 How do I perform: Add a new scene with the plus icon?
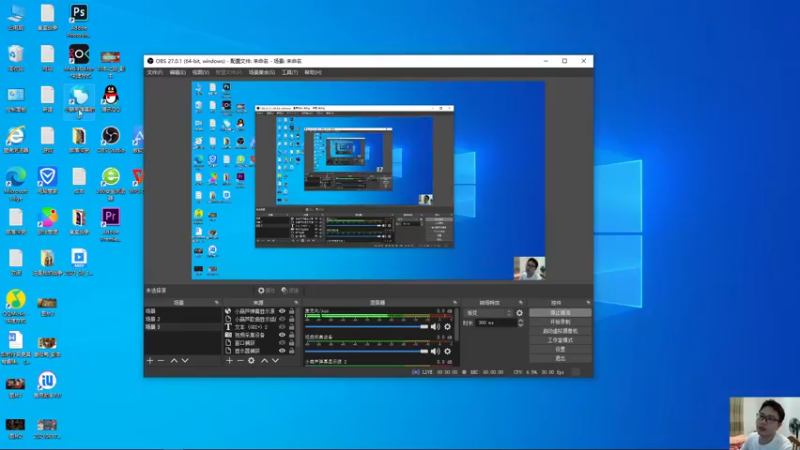(x=150, y=361)
